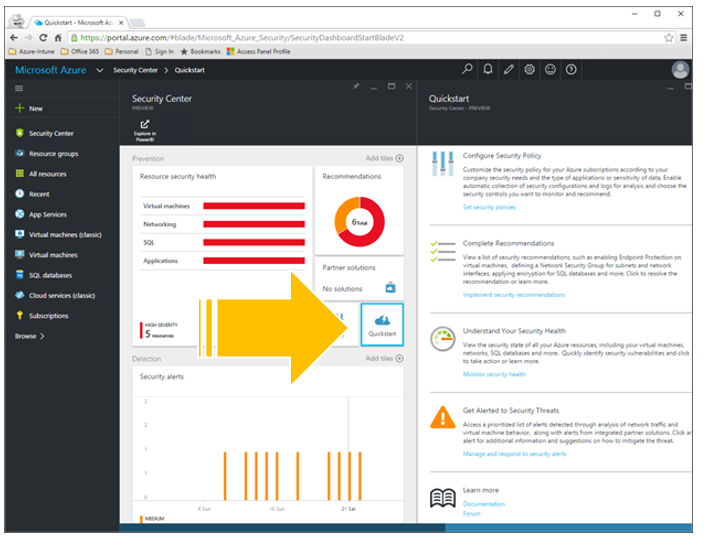The image size is (708, 544).
Task: Expand the Microsoft Azure dropdown chevron
Action: [x=97, y=70]
